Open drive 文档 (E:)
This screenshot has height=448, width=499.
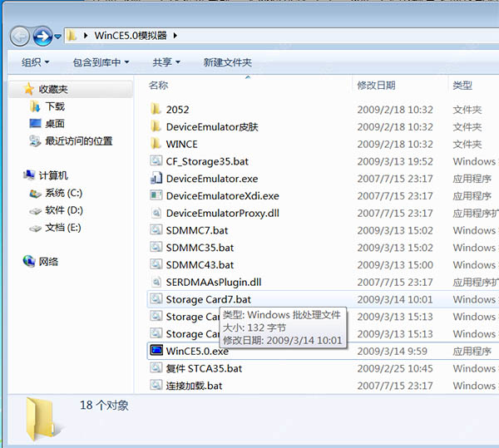click(63, 227)
